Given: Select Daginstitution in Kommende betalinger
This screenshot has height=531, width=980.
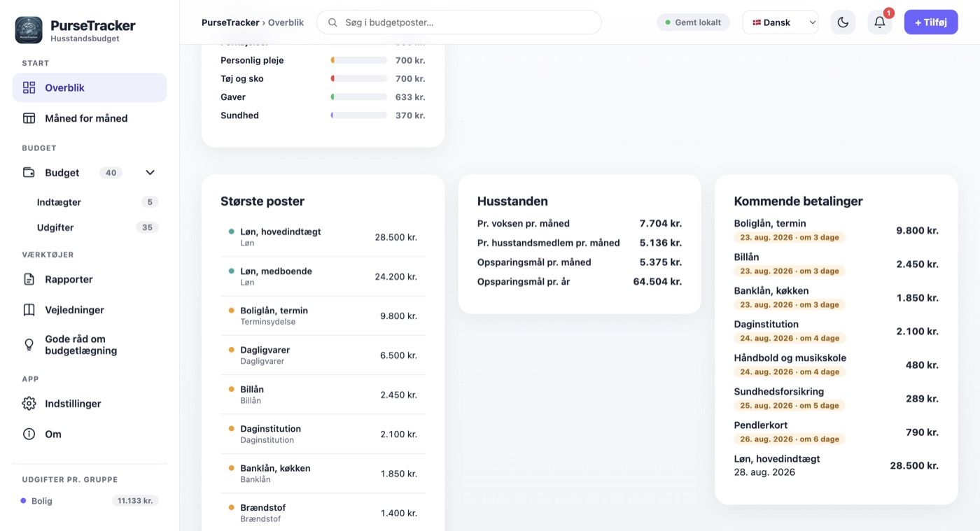Looking at the screenshot, I should (836, 331).
